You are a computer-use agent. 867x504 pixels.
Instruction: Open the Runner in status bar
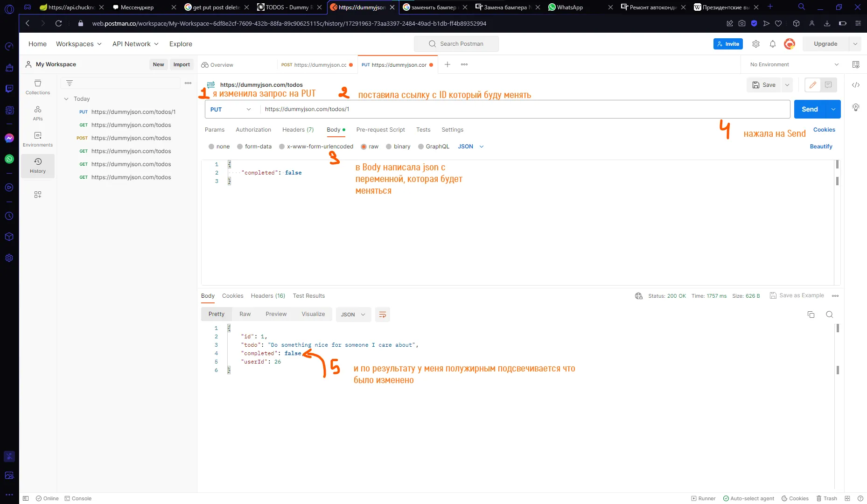coord(703,498)
